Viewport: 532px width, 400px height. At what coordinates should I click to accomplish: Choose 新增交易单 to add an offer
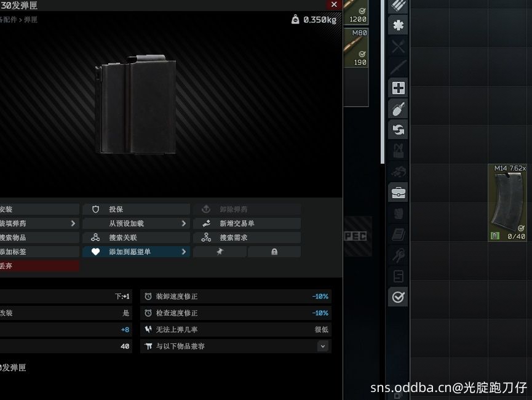tap(247, 223)
